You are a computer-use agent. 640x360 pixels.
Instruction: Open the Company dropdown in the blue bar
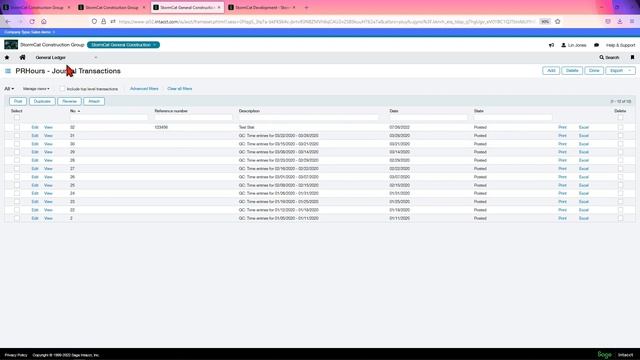pyautogui.click(x=29, y=32)
